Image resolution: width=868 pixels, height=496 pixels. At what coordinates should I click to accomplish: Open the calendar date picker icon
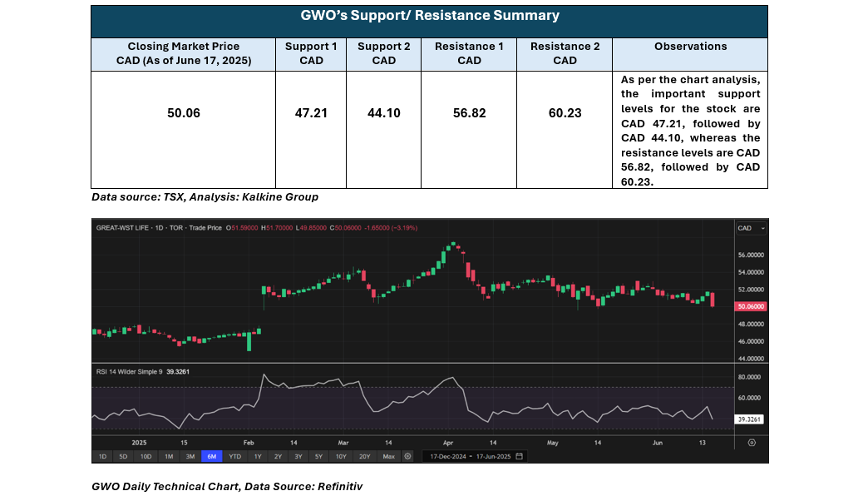tap(520, 457)
